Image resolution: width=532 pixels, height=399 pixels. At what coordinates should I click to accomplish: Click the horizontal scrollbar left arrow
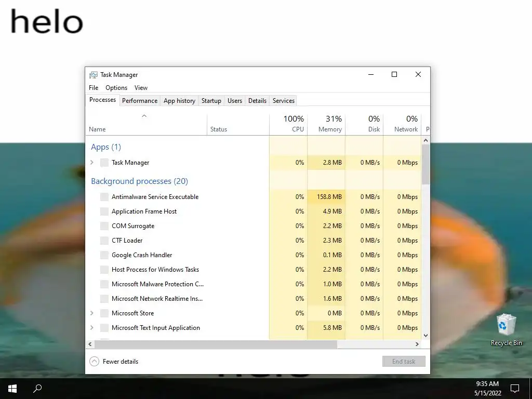tap(90, 344)
